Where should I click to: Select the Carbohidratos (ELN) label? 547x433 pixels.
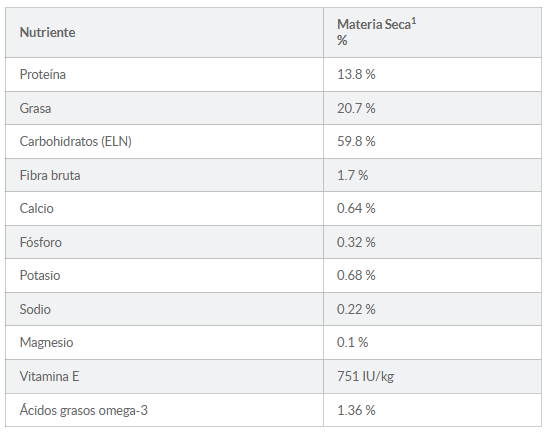point(76,141)
